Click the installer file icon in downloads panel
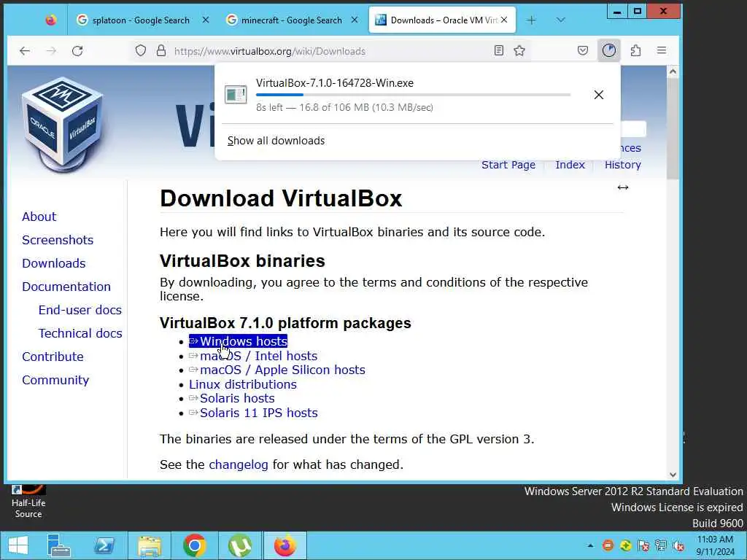 (236, 94)
